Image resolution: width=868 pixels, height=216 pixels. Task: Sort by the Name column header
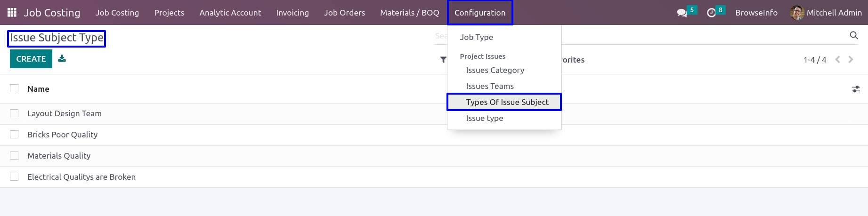tap(39, 89)
